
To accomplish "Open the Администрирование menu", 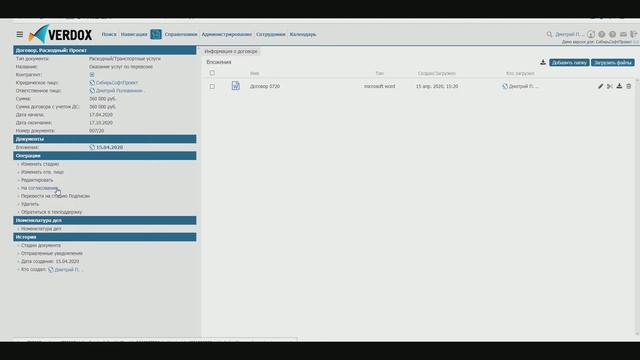I will coord(227,34).
